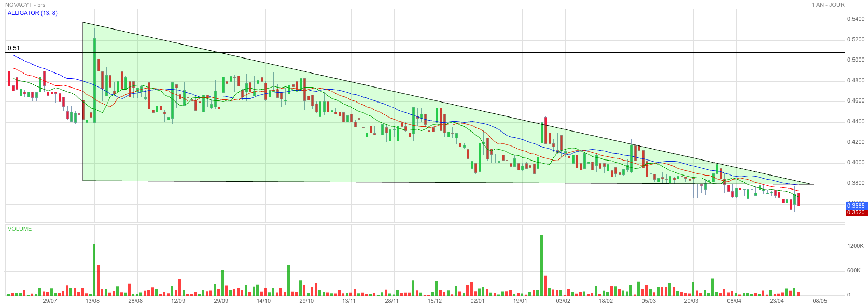This screenshot has height=306, width=868.
Task: Click the 0.4400 price axis value
Action: click(856, 121)
